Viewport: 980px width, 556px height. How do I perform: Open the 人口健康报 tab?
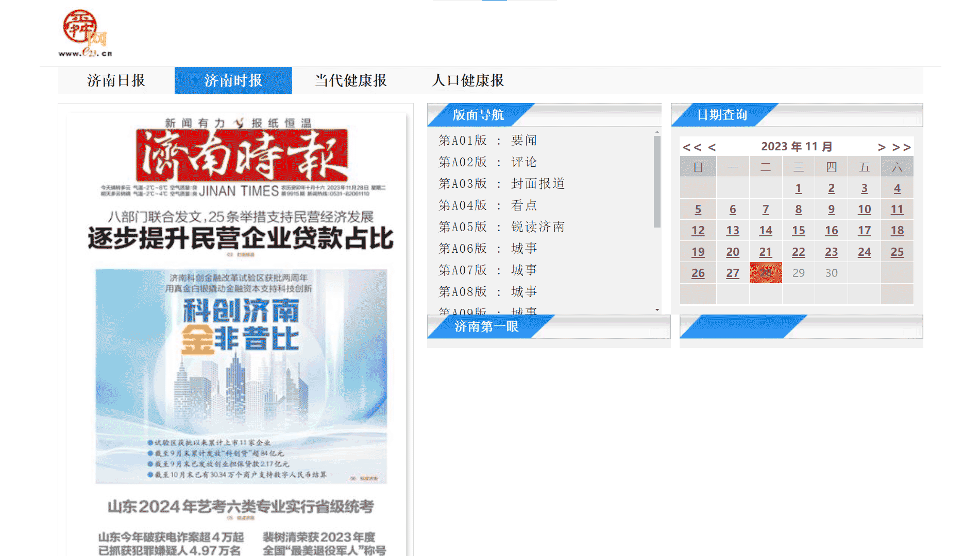point(468,80)
